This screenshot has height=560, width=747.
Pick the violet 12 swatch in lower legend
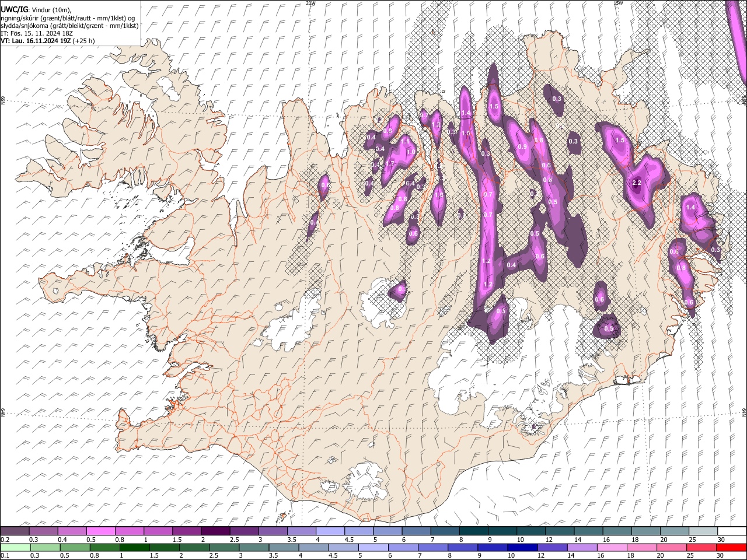pyautogui.click(x=553, y=547)
